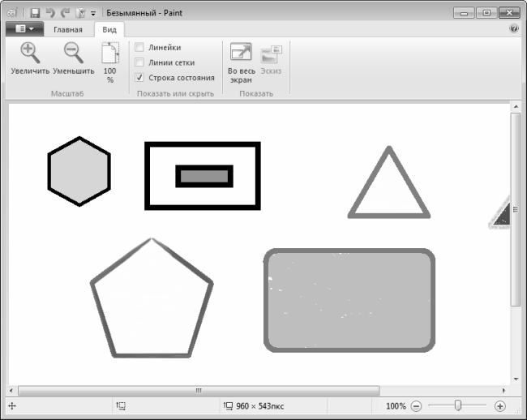Reset zoom with the 100% page icon

pos(110,62)
